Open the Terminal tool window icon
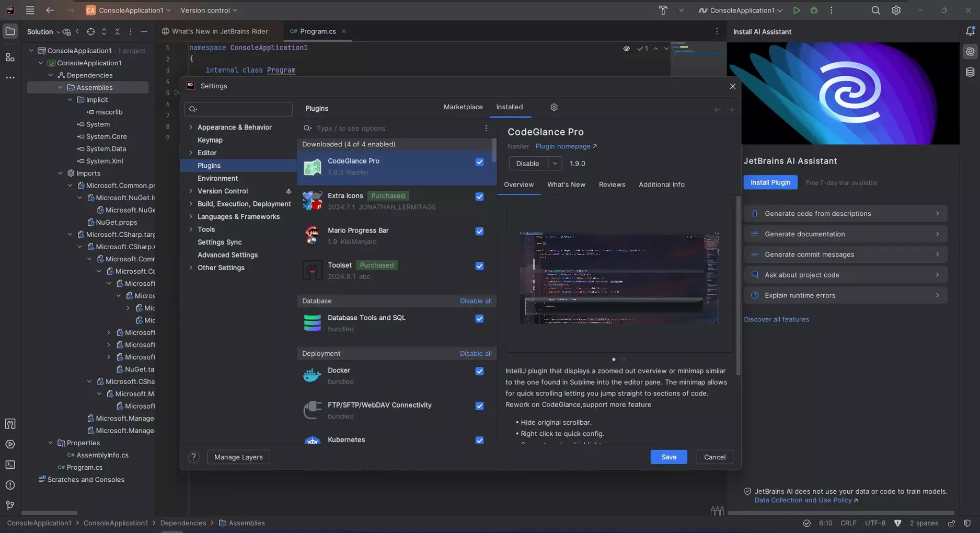The width and height of the screenshot is (980, 533). point(10,465)
